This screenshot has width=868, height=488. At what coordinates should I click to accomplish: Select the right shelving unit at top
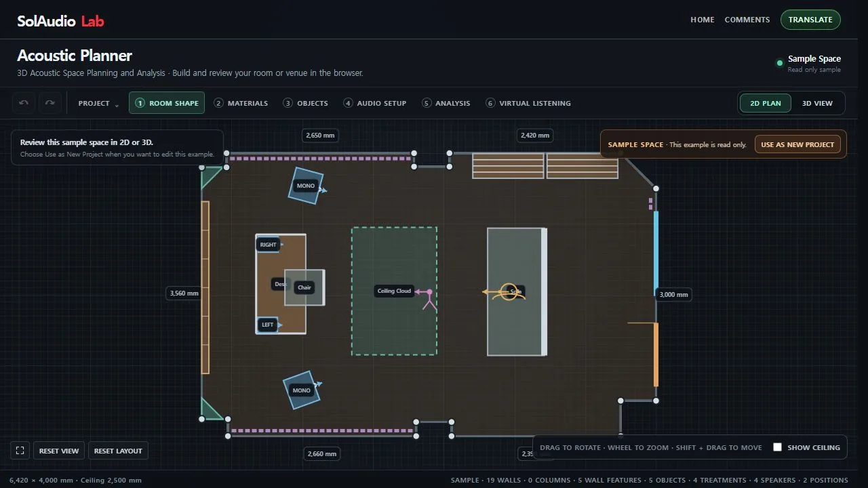coord(583,166)
